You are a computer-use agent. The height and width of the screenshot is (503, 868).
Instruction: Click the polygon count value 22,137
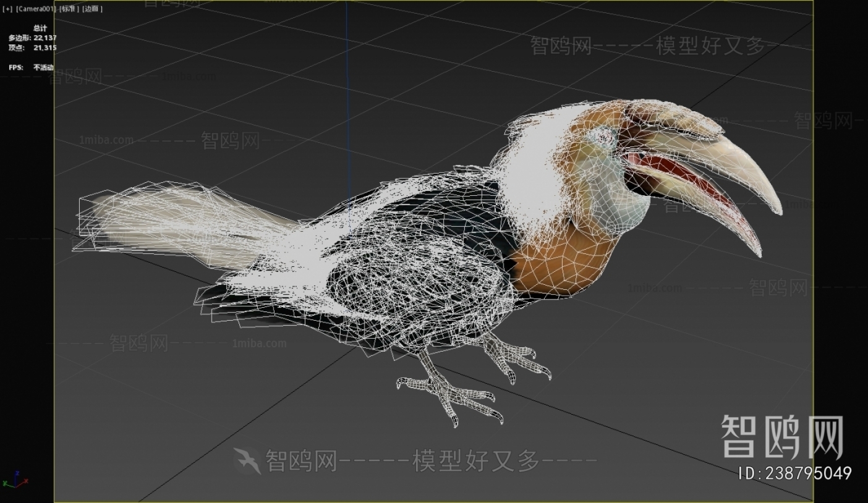click(x=45, y=38)
